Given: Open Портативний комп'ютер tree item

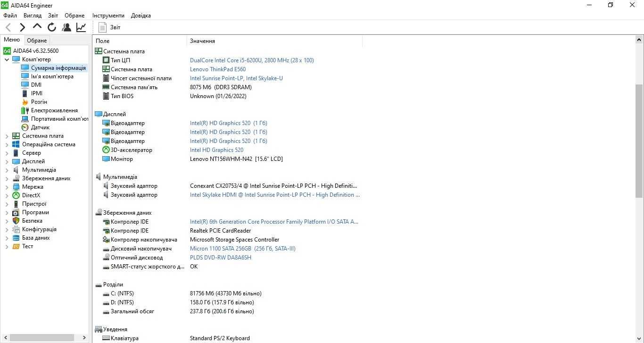Looking at the screenshot, I should 60,119.
